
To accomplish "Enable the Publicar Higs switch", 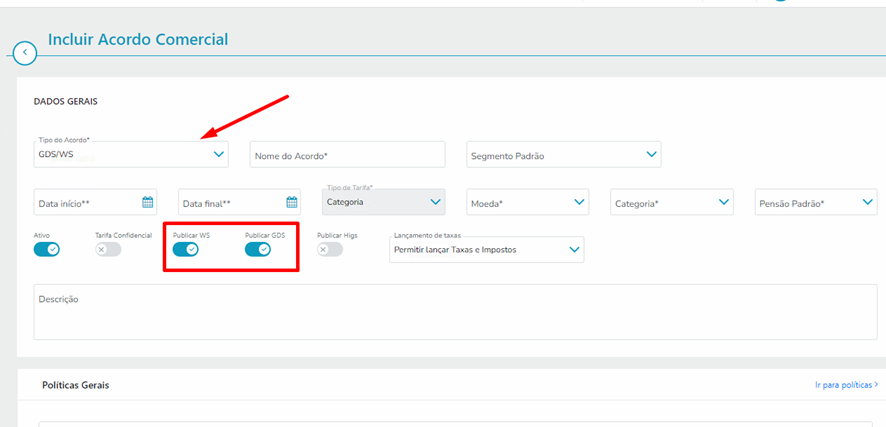I will [x=330, y=249].
